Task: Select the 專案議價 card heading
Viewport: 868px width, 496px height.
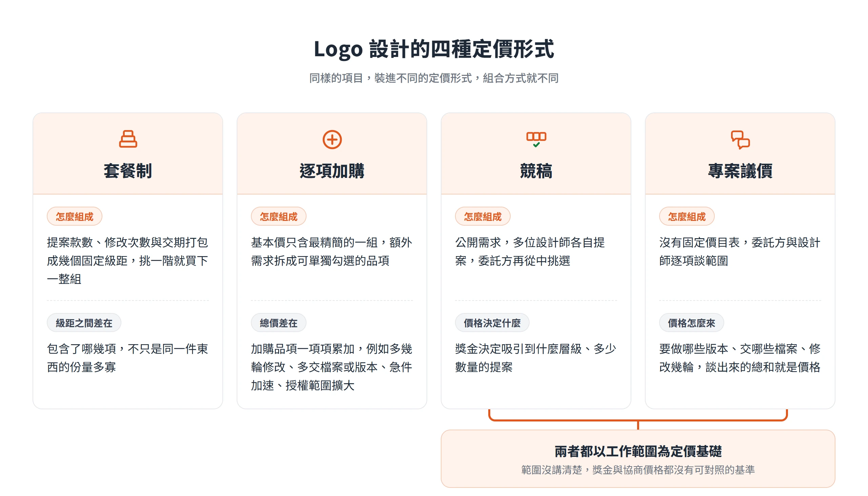Action: point(740,171)
